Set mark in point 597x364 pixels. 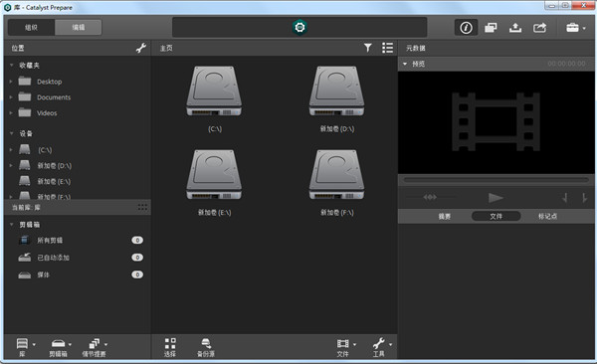coord(564,197)
